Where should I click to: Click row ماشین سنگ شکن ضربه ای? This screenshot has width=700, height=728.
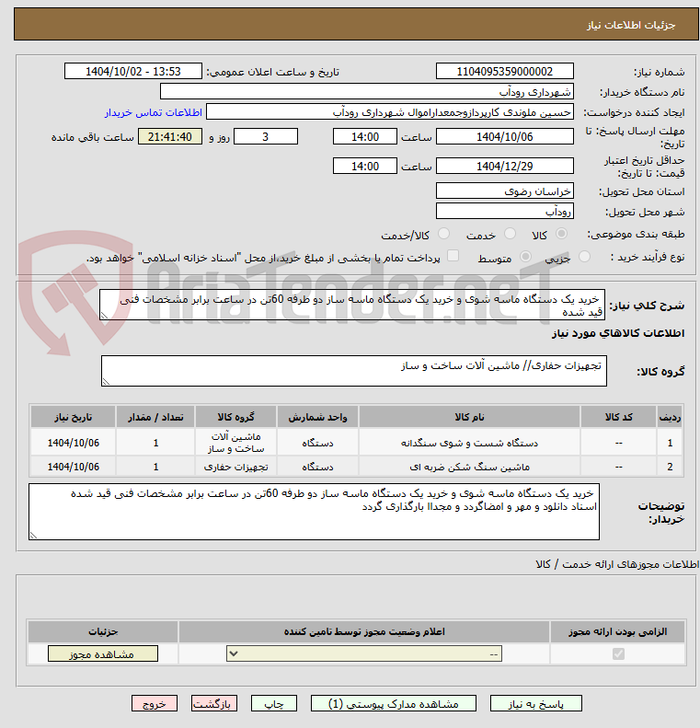tap(356, 466)
